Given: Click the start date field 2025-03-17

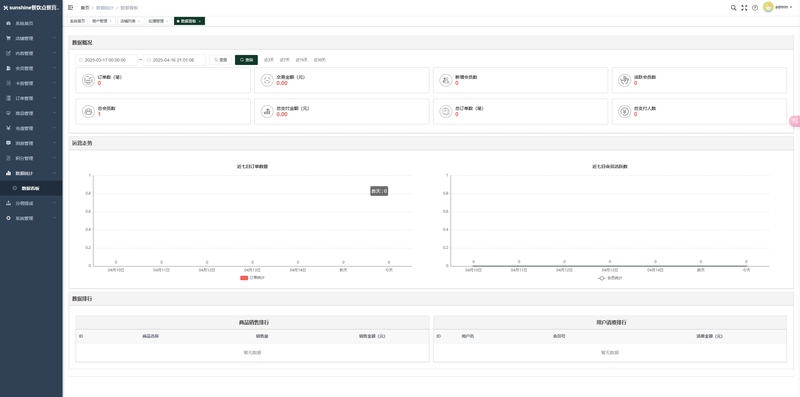Looking at the screenshot, I should (x=107, y=60).
